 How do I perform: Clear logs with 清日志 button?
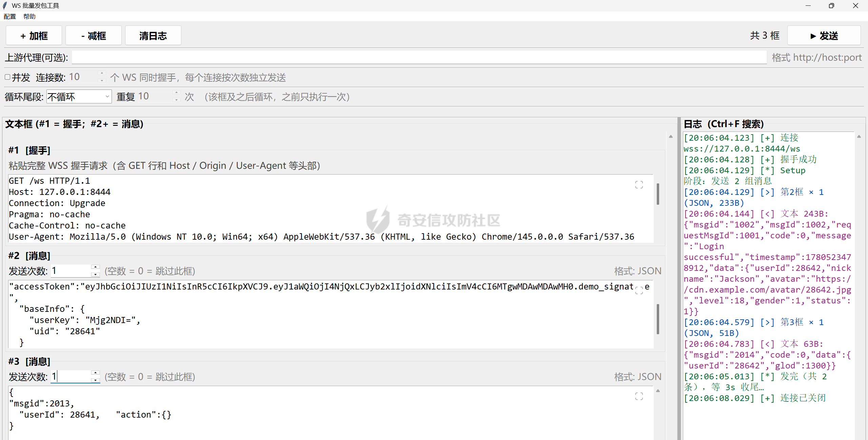153,36
